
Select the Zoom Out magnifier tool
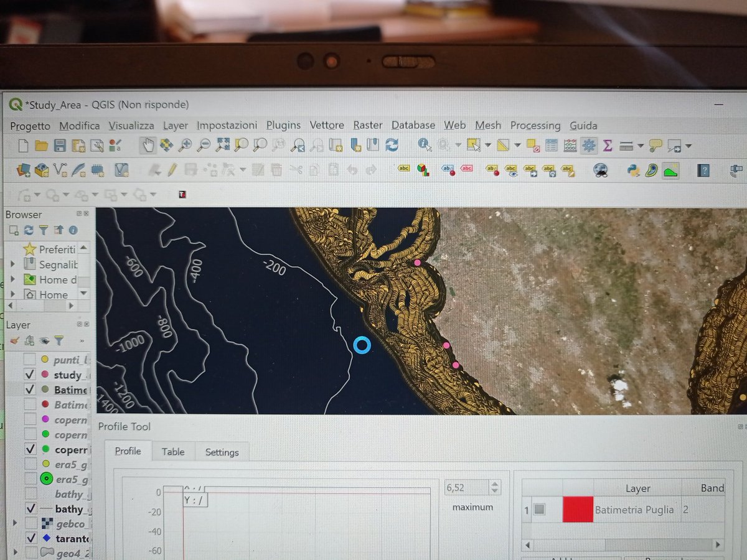pyautogui.click(x=204, y=146)
